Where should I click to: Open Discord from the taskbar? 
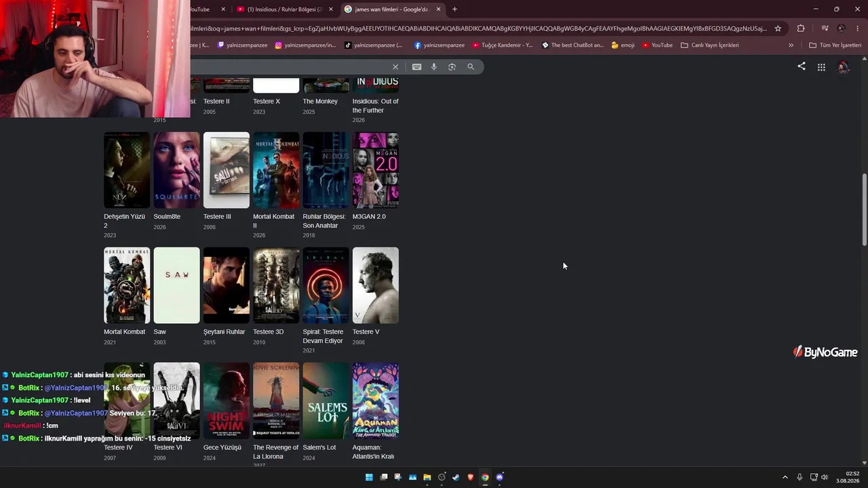[x=500, y=477]
